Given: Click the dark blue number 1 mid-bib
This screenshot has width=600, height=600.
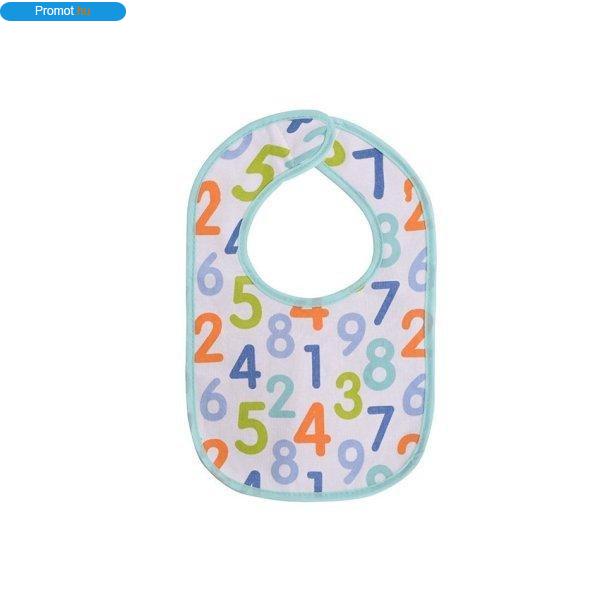Looking at the screenshot, I should pos(315,366).
